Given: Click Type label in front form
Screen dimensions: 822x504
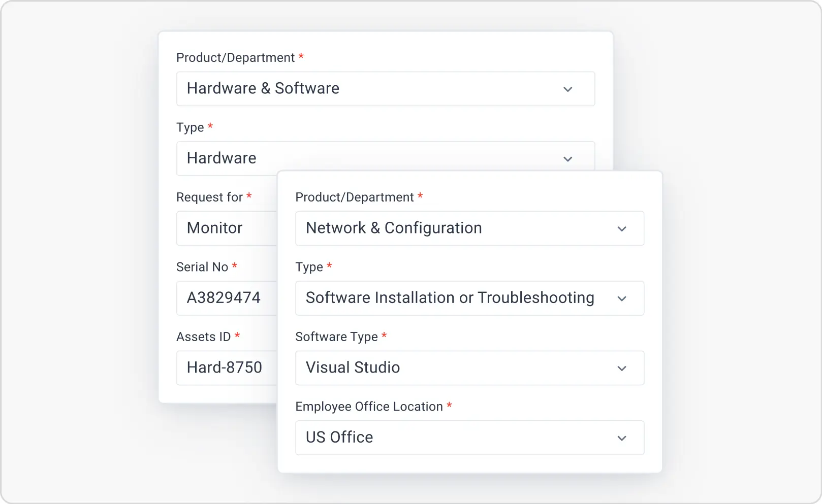Looking at the screenshot, I should tap(309, 267).
